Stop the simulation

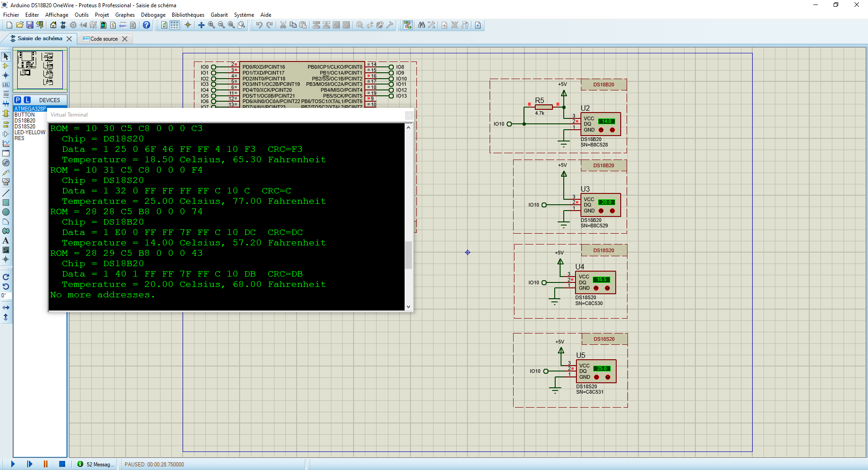click(62, 464)
